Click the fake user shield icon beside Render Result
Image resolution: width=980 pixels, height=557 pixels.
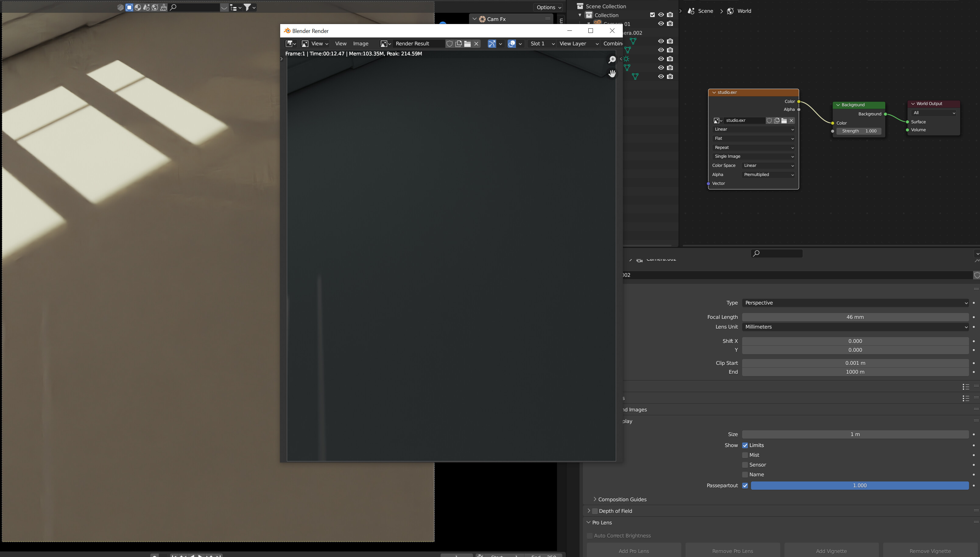pos(449,44)
